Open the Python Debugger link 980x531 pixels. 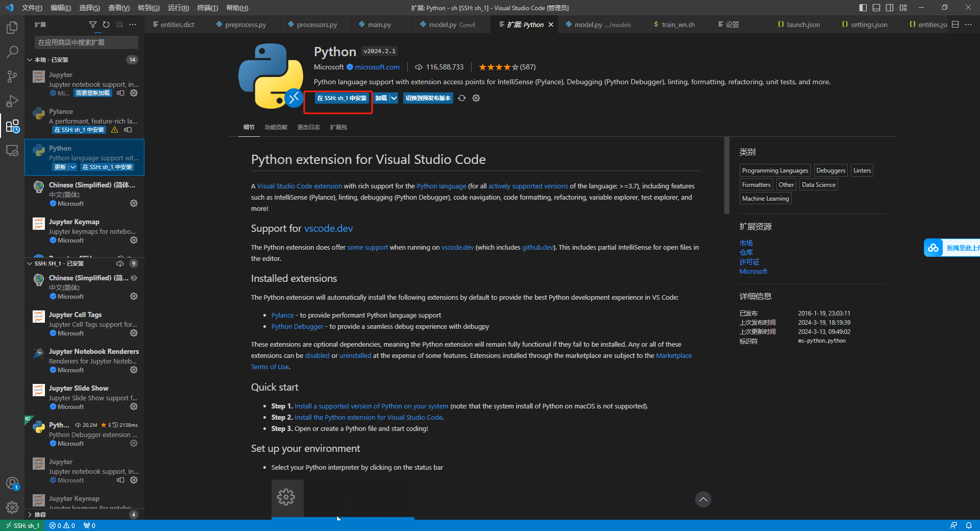point(298,326)
